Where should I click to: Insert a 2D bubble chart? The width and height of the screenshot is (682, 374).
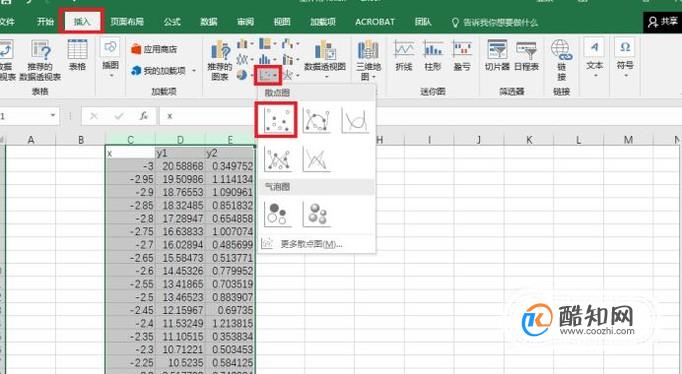coord(277,214)
